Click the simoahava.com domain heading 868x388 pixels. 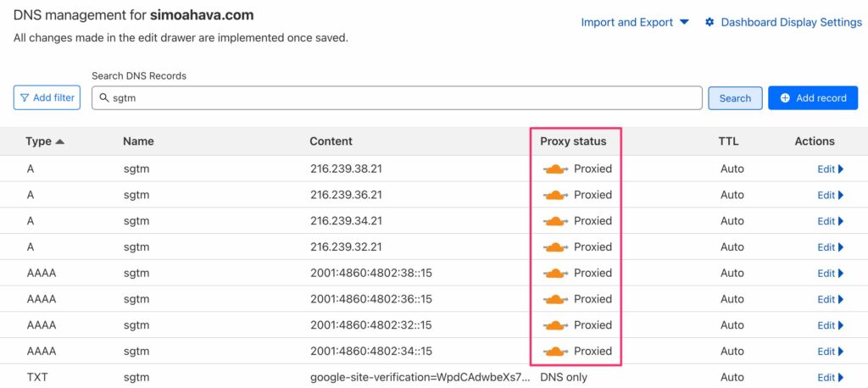(202, 15)
